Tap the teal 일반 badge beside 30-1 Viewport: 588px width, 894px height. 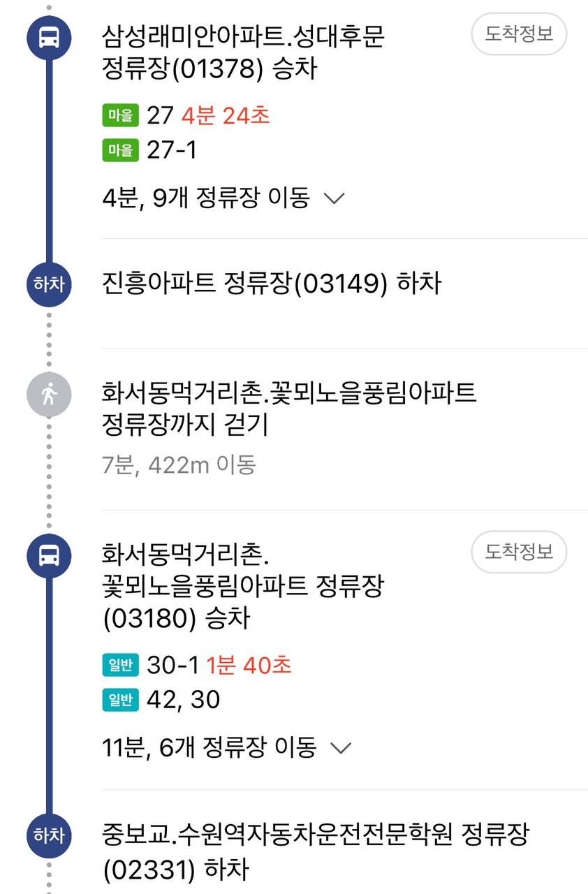click(121, 665)
